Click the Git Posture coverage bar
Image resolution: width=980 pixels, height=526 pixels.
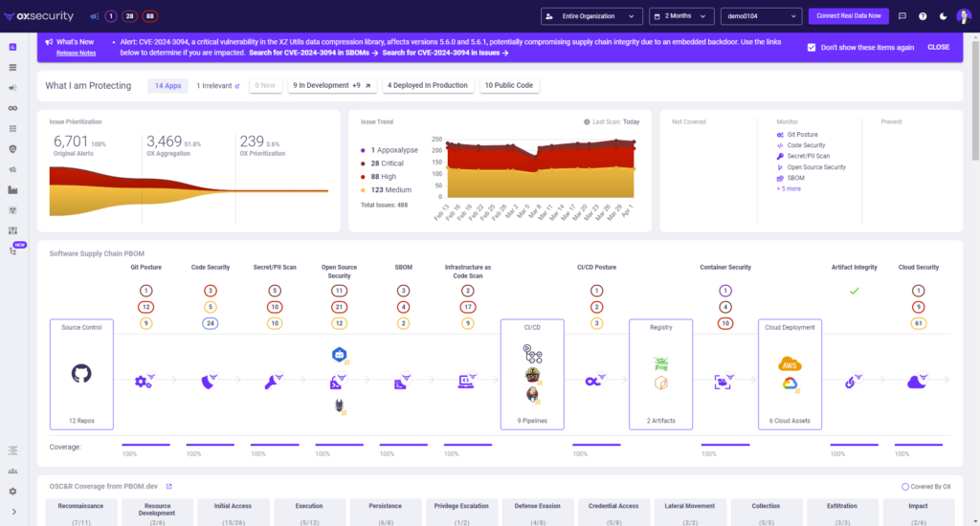click(145, 445)
